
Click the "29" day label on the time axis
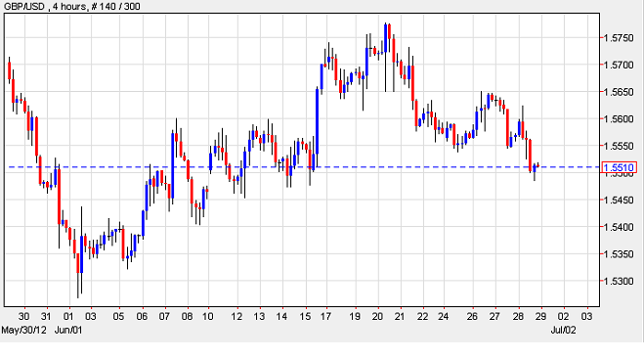(x=541, y=316)
